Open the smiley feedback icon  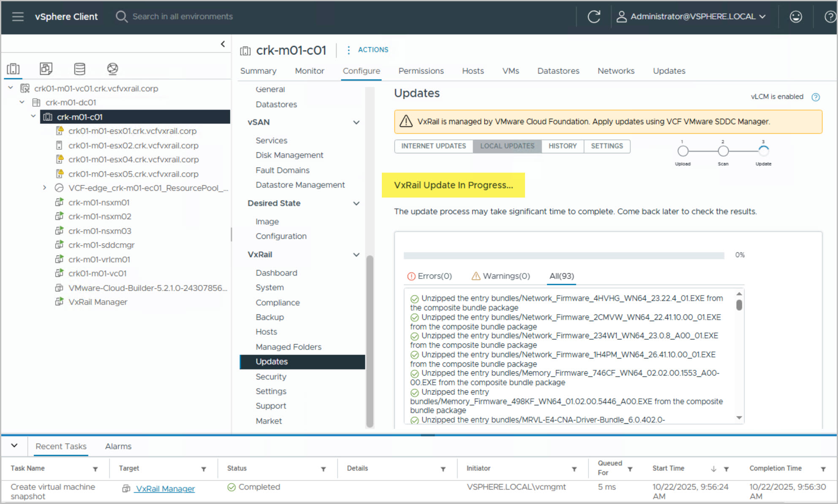796,16
